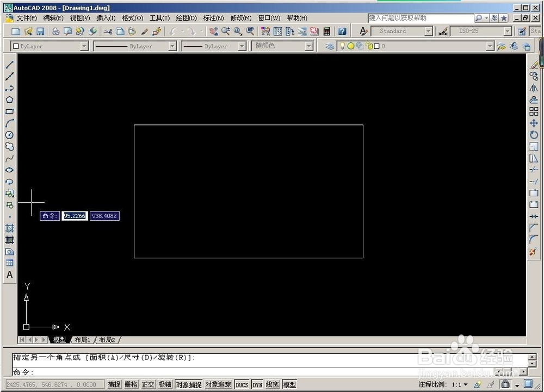The width and height of the screenshot is (544, 392).
Task: Switch to the 布局2 tab
Action: [107, 340]
